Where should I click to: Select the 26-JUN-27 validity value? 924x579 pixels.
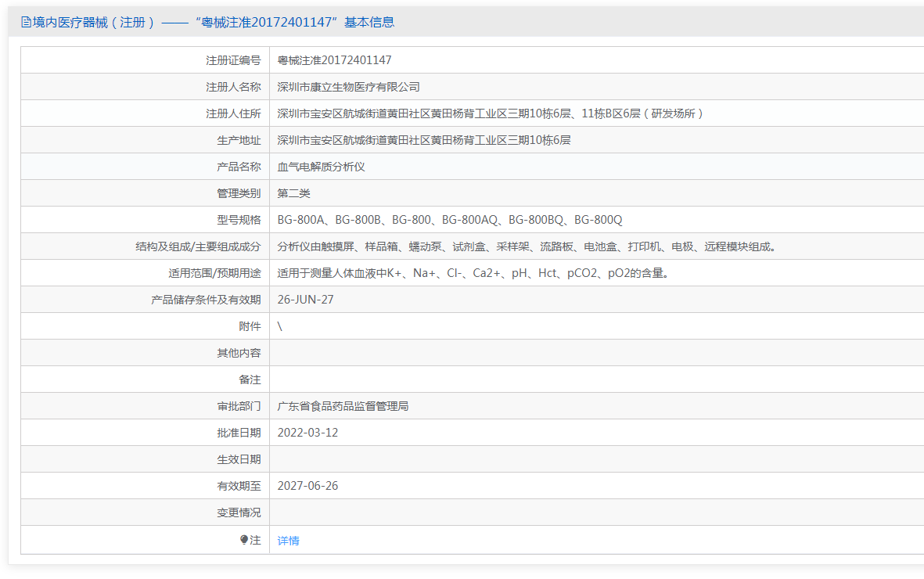pos(306,300)
